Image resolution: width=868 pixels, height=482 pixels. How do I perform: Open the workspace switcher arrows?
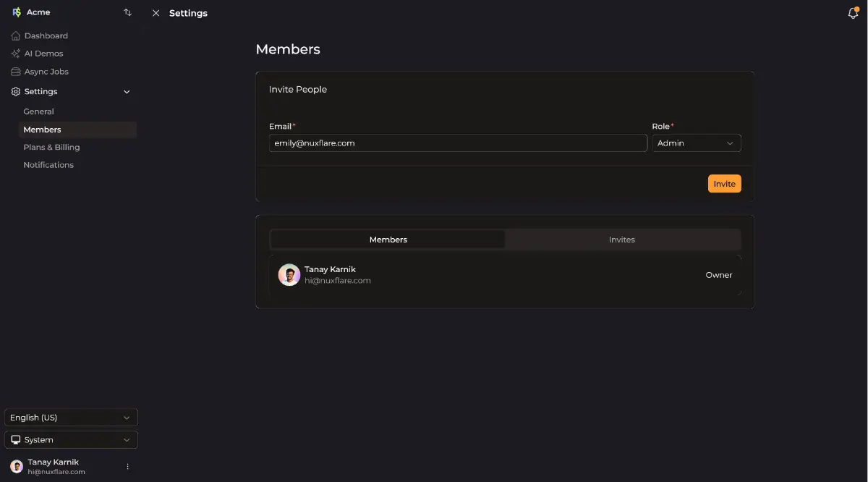(x=128, y=12)
